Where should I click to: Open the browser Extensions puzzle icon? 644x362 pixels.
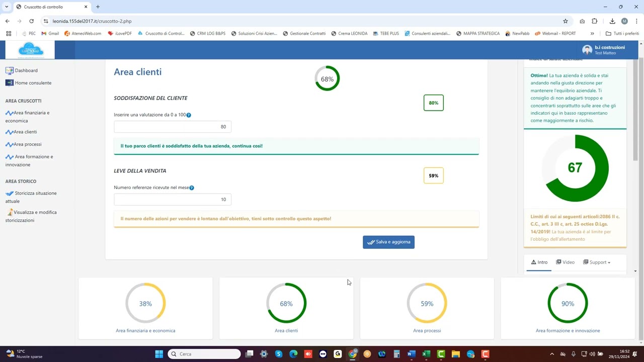[x=595, y=21]
